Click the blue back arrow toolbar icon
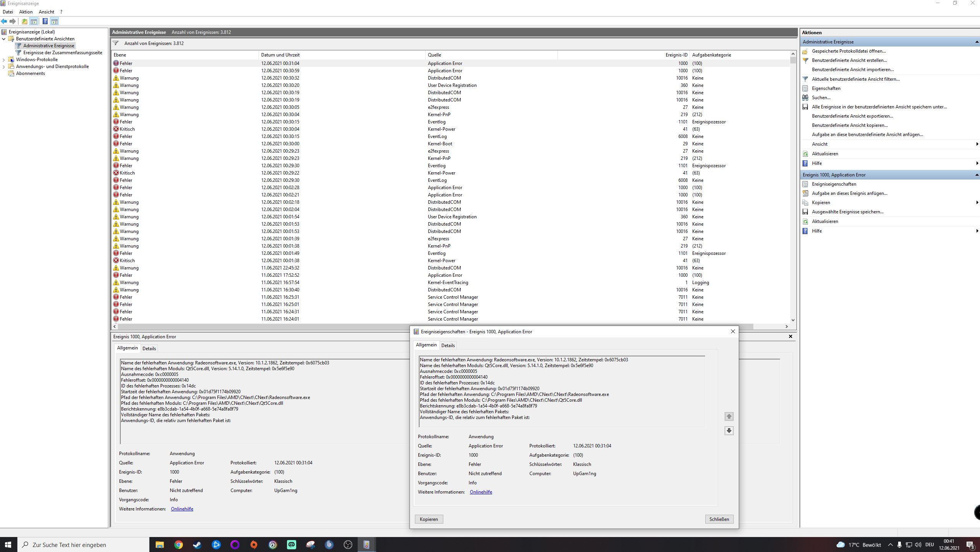980x552 pixels. click(x=4, y=22)
